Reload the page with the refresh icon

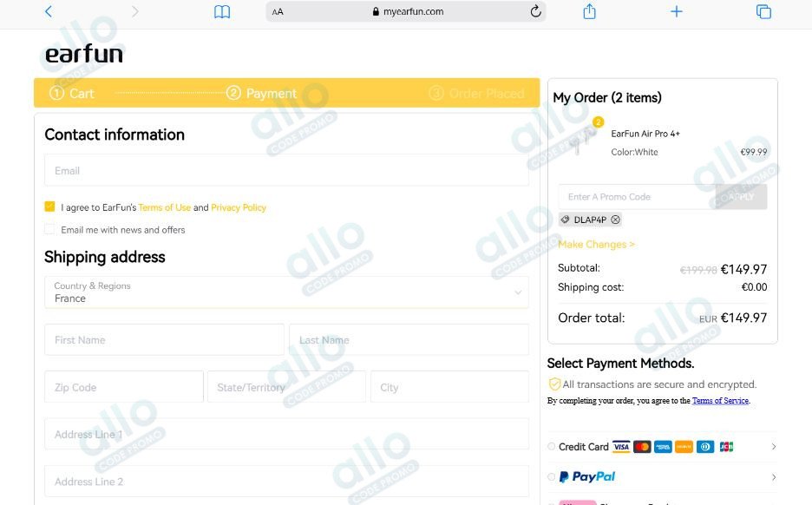[x=535, y=11]
